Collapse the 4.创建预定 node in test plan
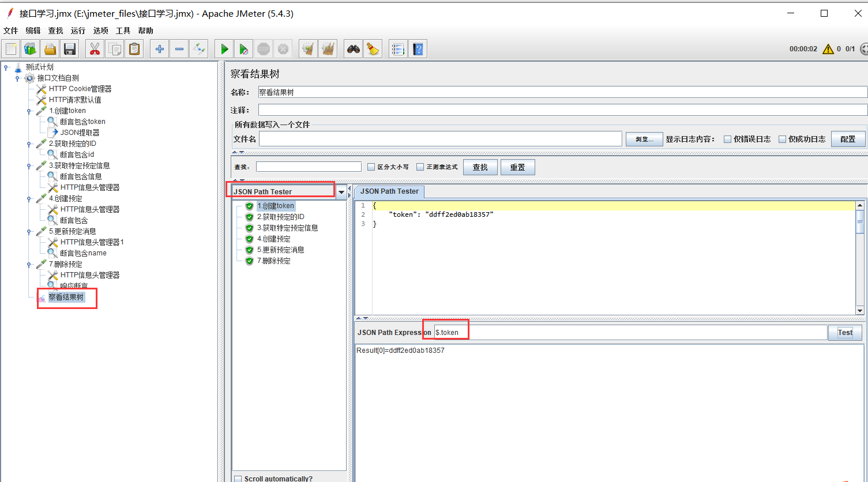 click(x=29, y=199)
